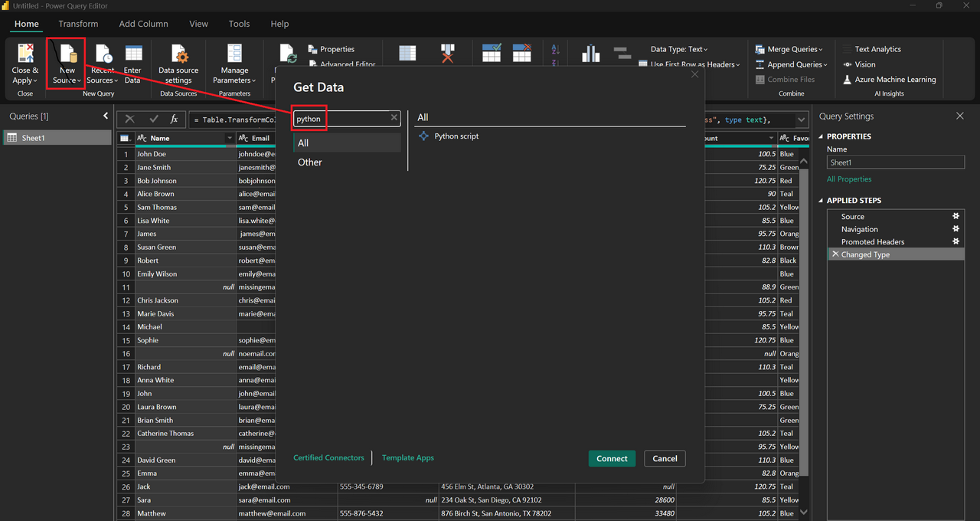Open the Home ribbon tab
The width and height of the screenshot is (980, 521).
[27, 24]
